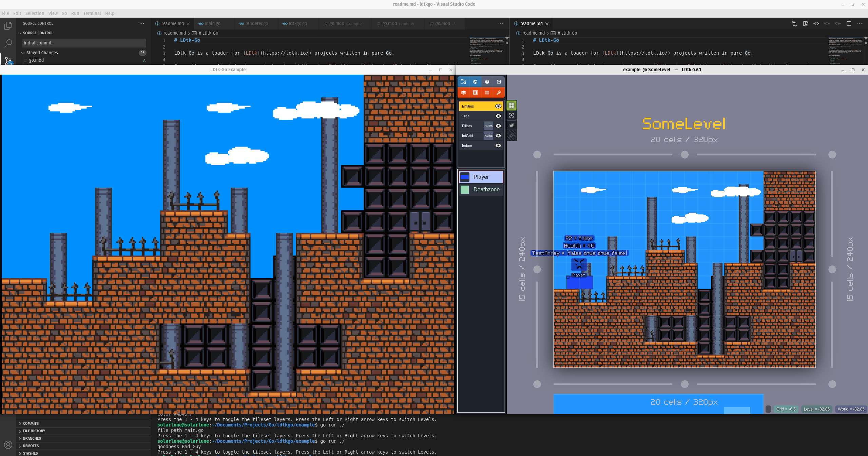Open the Terminal menu
The image size is (868, 456).
[92, 13]
